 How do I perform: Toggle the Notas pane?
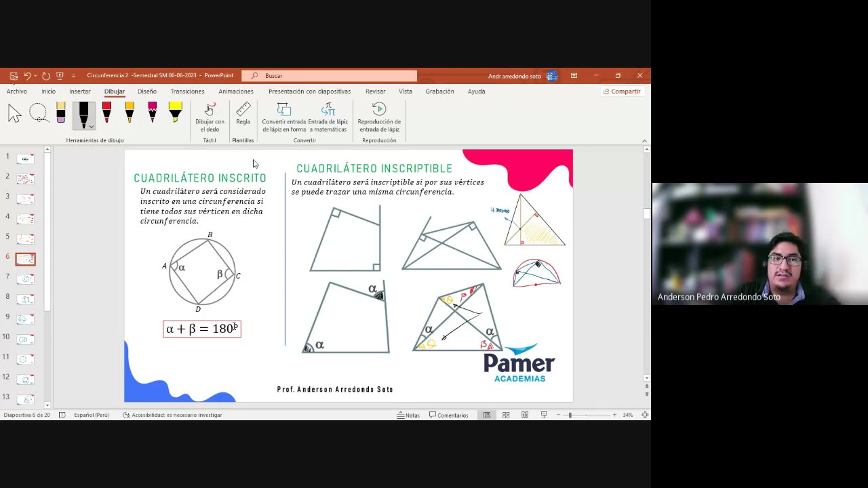[x=408, y=415]
